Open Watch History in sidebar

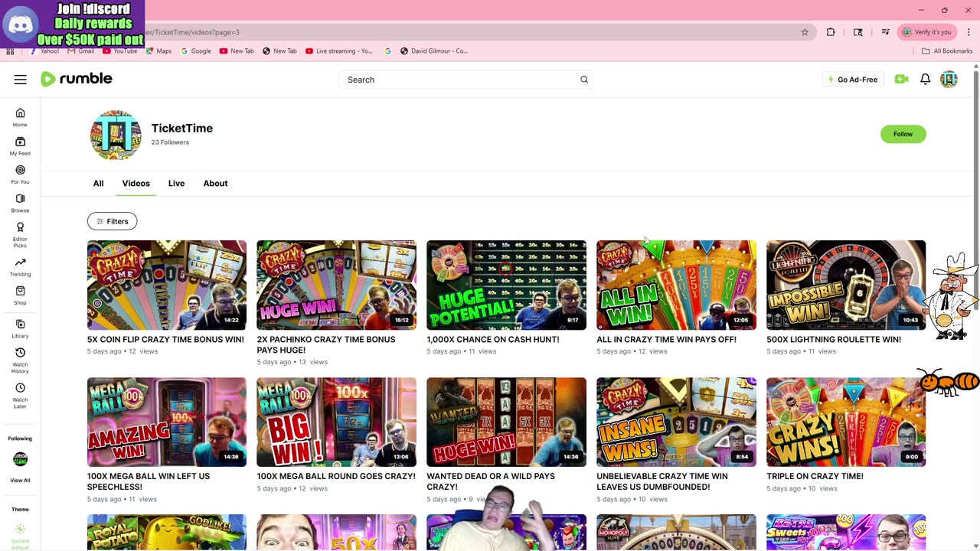(20, 360)
